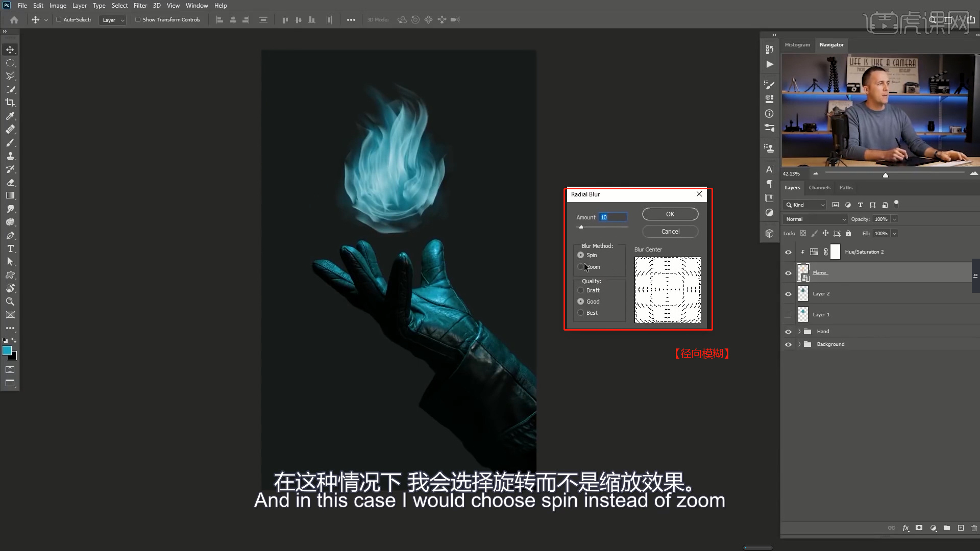Expand the Hand layer group
The height and width of the screenshot is (551, 980).
pyautogui.click(x=799, y=332)
